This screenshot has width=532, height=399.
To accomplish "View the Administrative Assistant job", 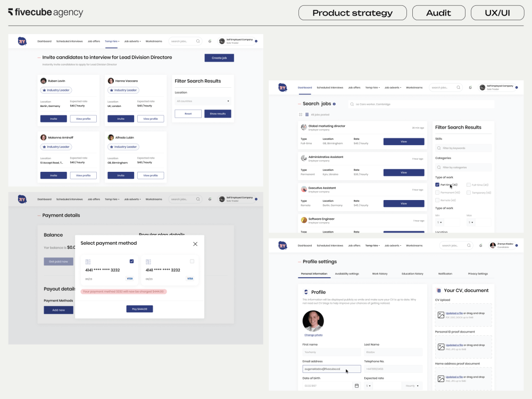I will (404, 172).
